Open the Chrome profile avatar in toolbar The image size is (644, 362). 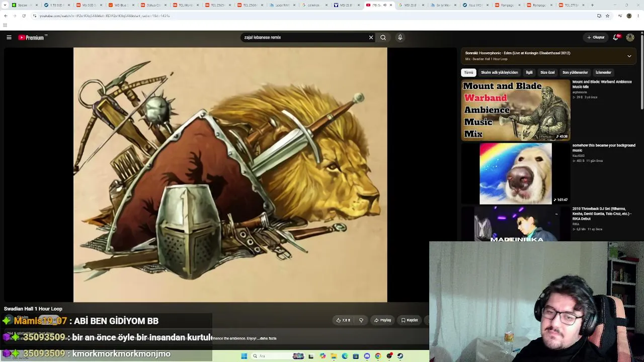click(x=629, y=16)
